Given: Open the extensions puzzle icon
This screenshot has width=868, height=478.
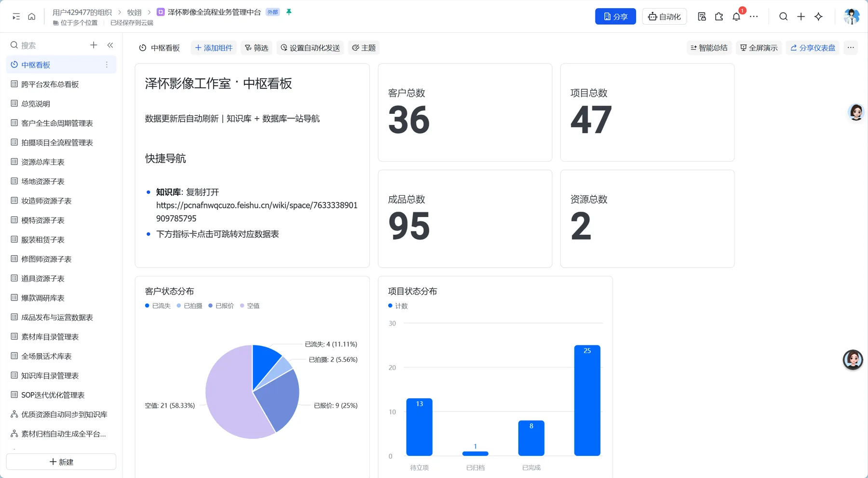Looking at the screenshot, I should (x=719, y=17).
